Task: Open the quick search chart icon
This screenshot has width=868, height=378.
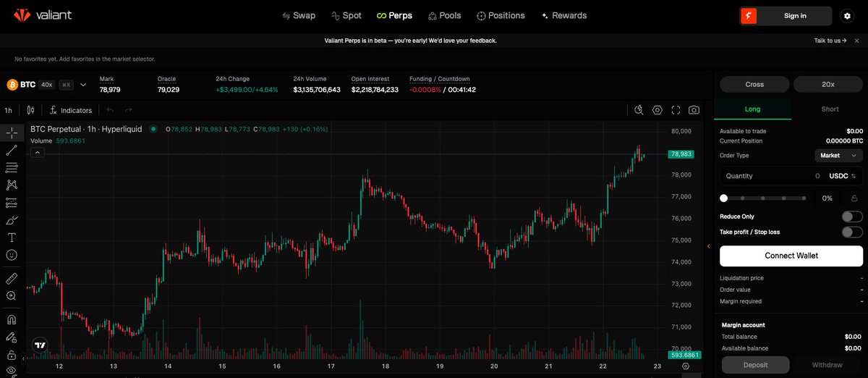Action: tap(639, 110)
